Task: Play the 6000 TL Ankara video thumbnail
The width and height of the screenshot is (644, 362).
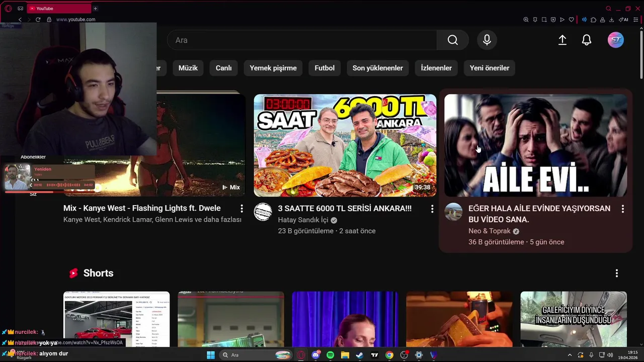Action: [x=345, y=145]
